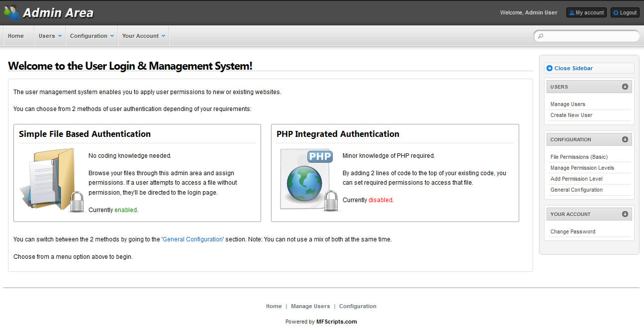Click the Logout button
The width and height of the screenshot is (644, 333).
pos(625,12)
